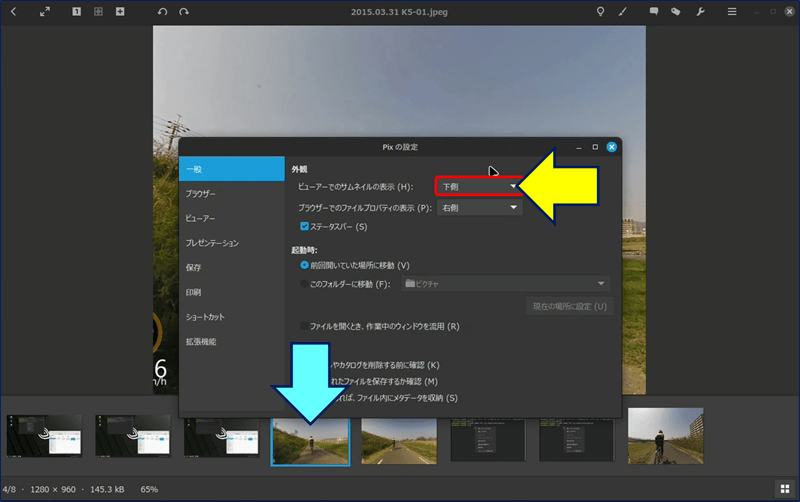800x502 pixels.
Task: Close the Pix の設定 dialog
Action: point(611,147)
